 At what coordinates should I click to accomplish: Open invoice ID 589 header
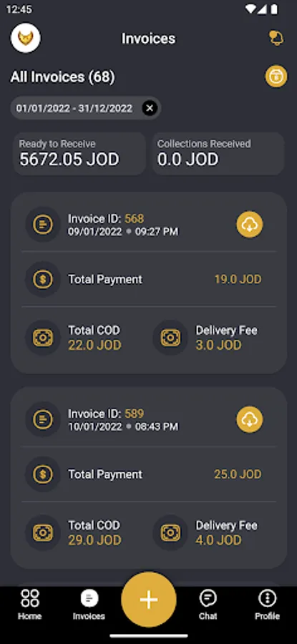pyautogui.click(x=149, y=419)
